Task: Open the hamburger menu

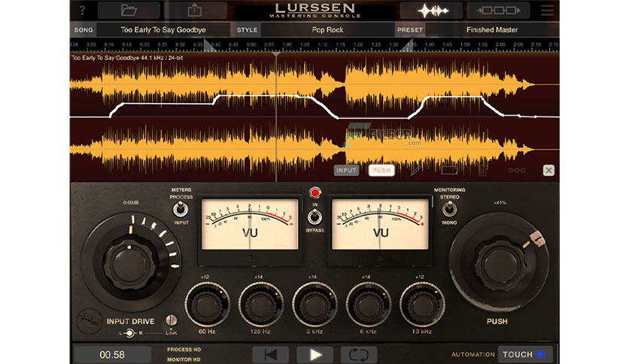Action: 547,11
